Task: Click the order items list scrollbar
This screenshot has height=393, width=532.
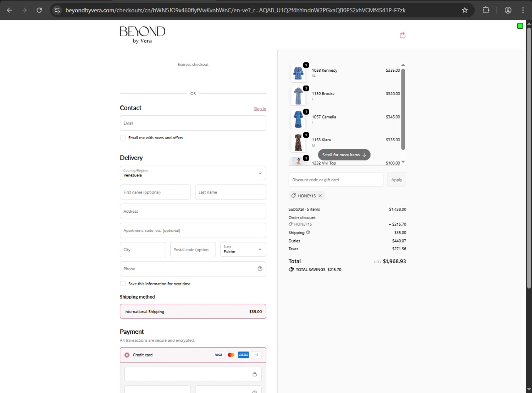Action: (x=403, y=109)
